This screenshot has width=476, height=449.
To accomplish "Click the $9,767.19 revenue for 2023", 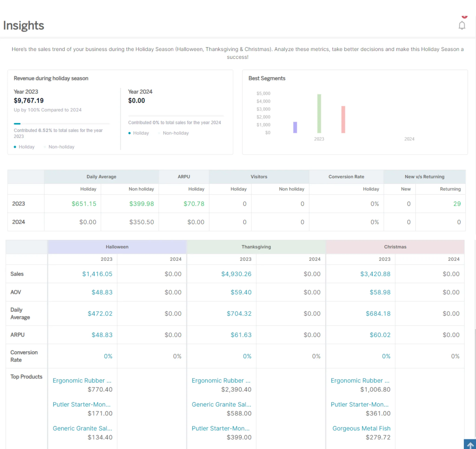I will (x=29, y=101).
